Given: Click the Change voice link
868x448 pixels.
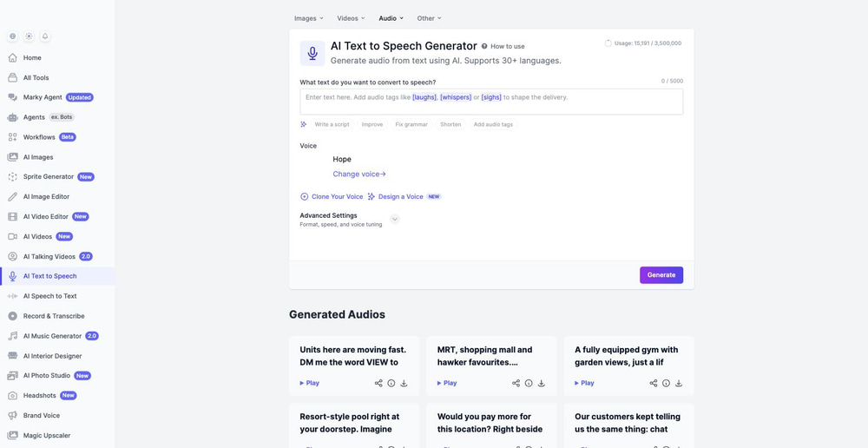Looking at the screenshot, I should (359, 174).
